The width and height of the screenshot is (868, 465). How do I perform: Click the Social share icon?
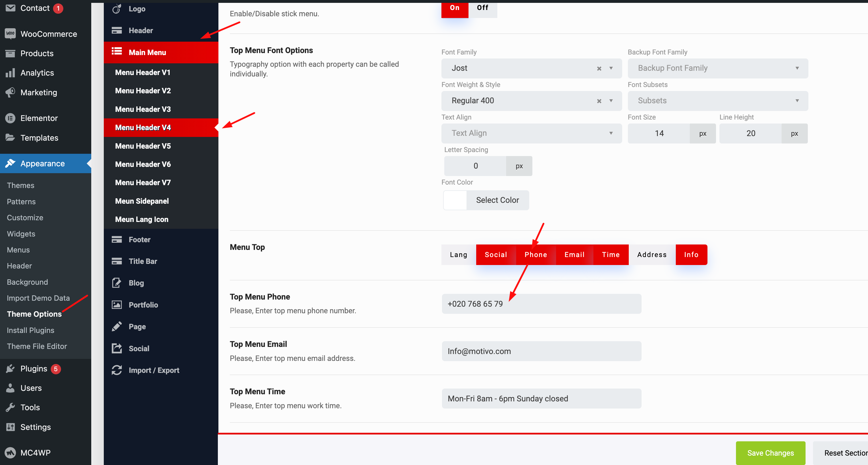pos(117,348)
